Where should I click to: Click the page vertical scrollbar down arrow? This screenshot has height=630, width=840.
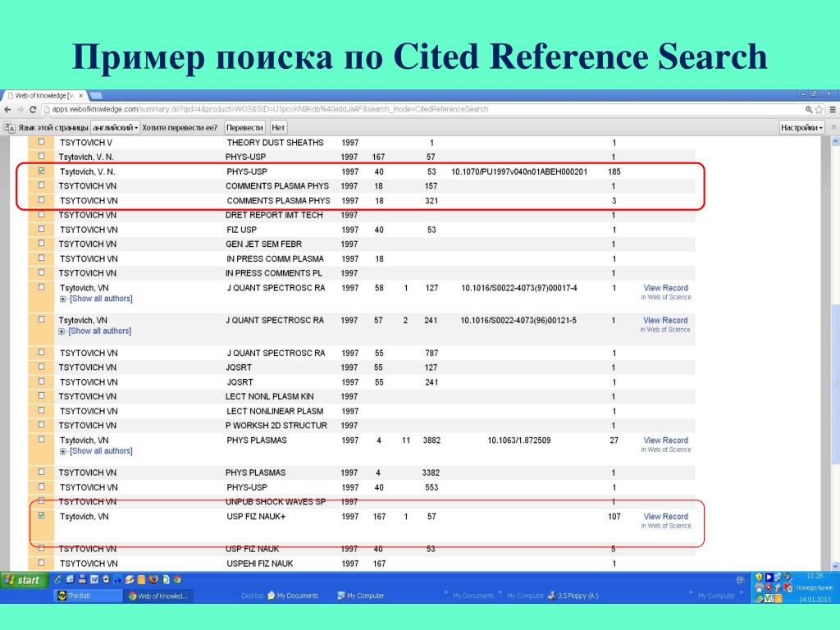click(x=835, y=566)
